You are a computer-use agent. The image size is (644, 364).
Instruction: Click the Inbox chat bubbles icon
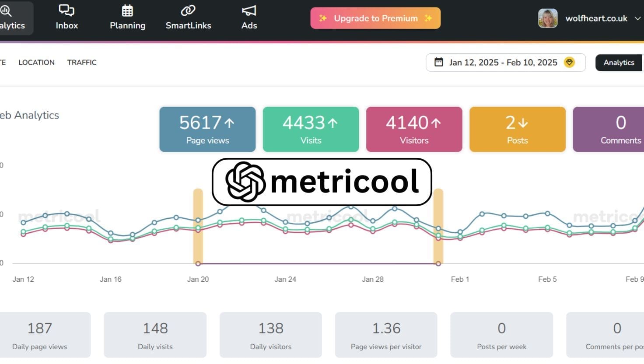point(66,10)
